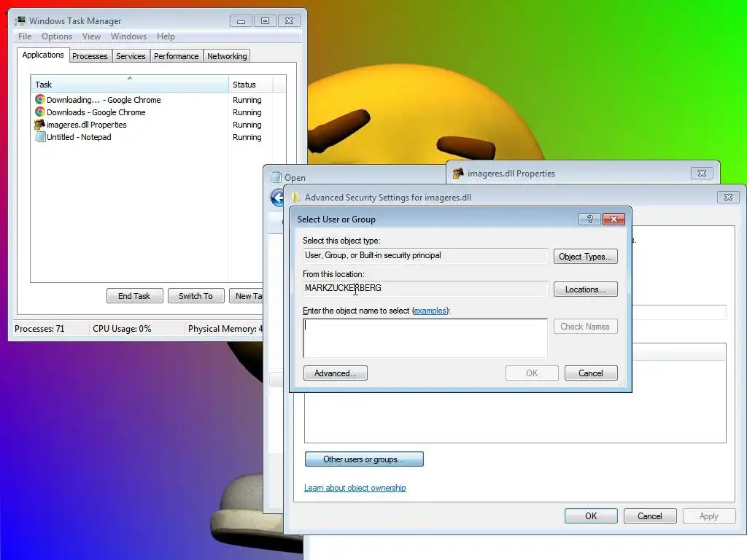Click the Processes: 71 status bar entry

(x=39, y=329)
